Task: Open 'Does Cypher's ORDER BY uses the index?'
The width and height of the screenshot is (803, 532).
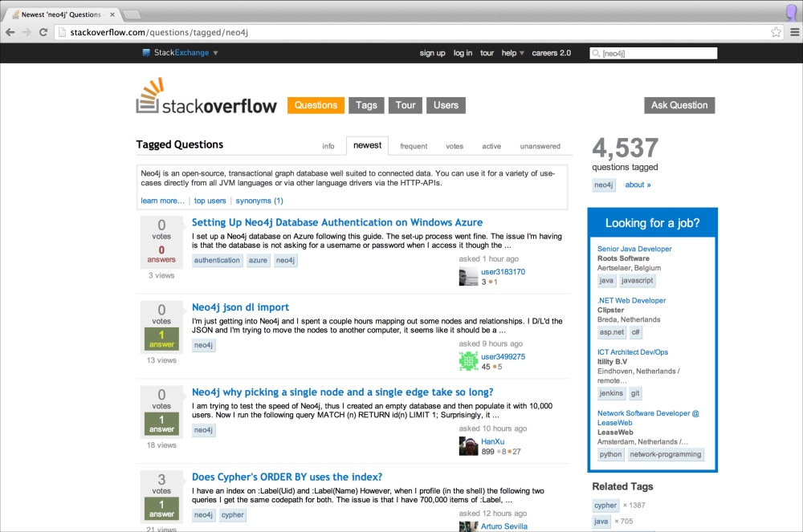Action: pos(287,477)
